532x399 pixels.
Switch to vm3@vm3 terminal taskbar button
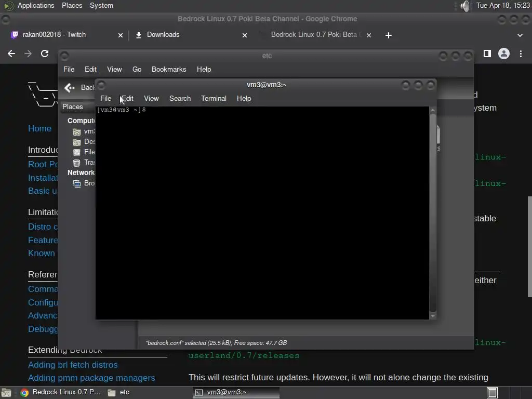coord(236,392)
